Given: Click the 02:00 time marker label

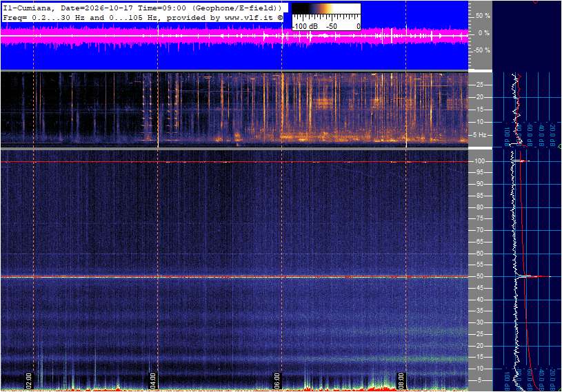Looking at the screenshot, I should [x=29, y=380].
